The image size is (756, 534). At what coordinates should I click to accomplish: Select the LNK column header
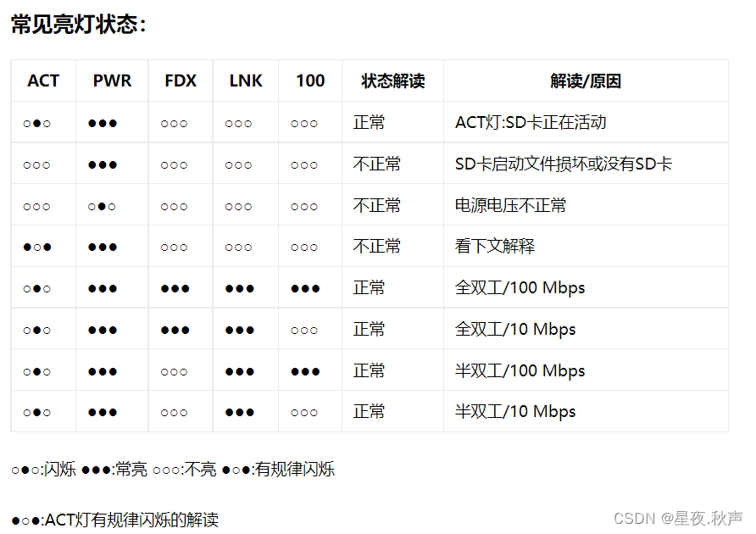click(246, 81)
